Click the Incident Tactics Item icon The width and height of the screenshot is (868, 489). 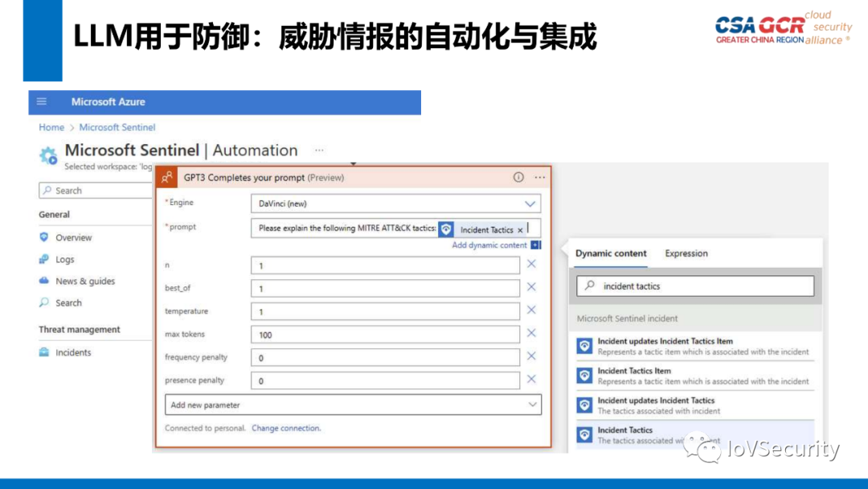(x=584, y=376)
